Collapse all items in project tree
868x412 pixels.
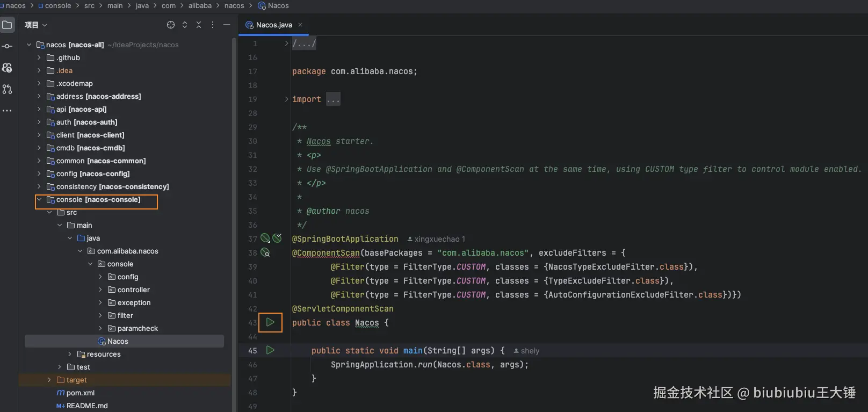click(x=199, y=25)
